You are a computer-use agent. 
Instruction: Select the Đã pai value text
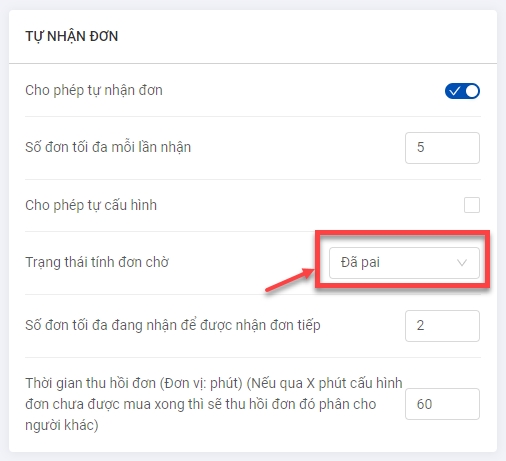pos(360,262)
